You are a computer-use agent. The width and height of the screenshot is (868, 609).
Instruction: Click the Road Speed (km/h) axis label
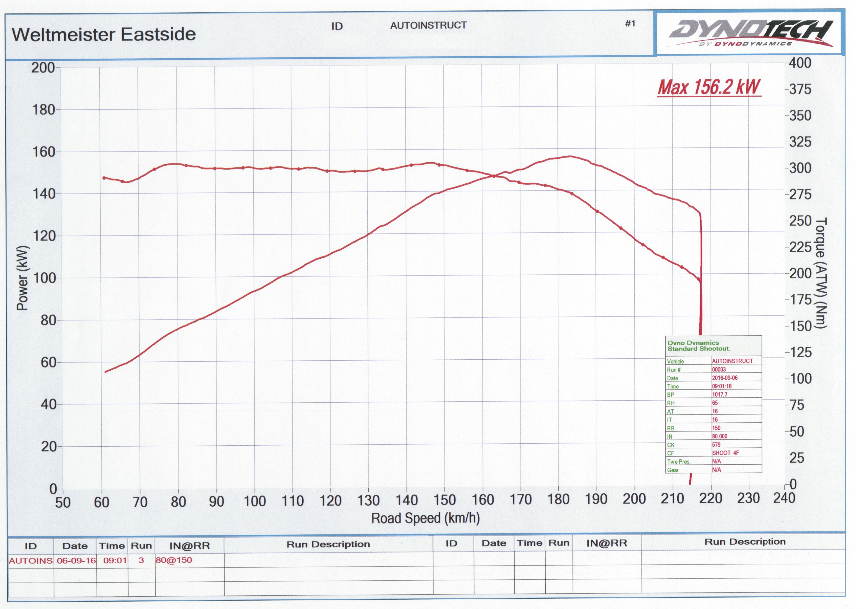click(x=425, y=518)
